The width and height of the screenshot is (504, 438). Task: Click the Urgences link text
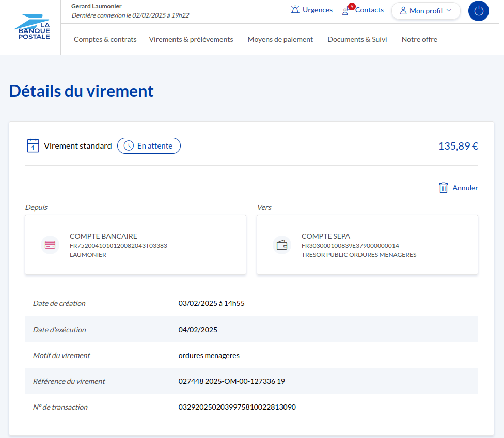(317, 10)
